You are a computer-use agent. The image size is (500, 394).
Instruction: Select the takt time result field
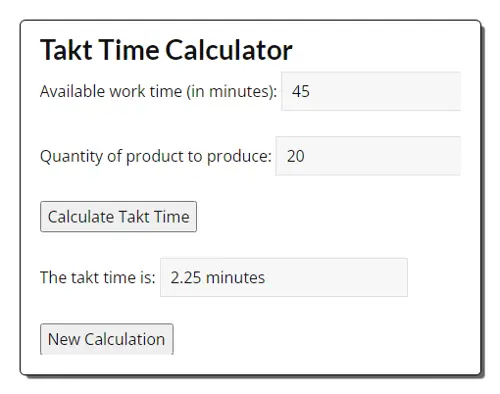pyautogui.click(x=284, y=277)
